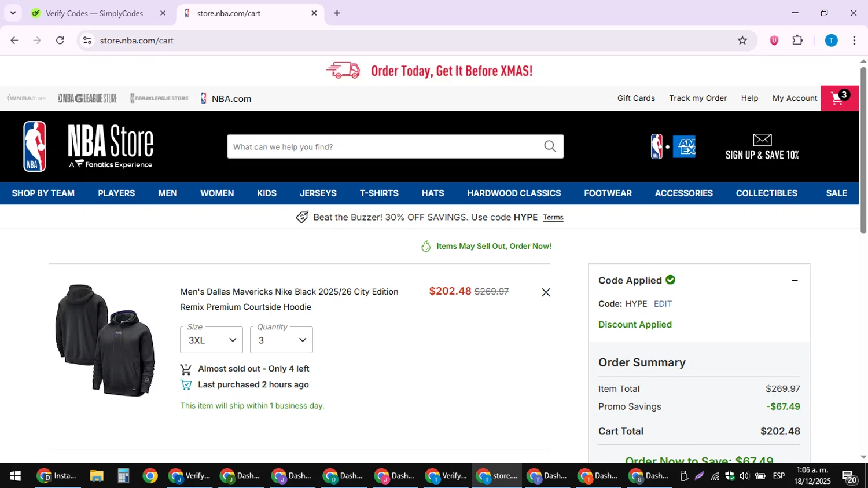Open the Size 3XL dropdown
Image resolution: width=868 pixels, height=488 pixels.
(x=211, y=340)
